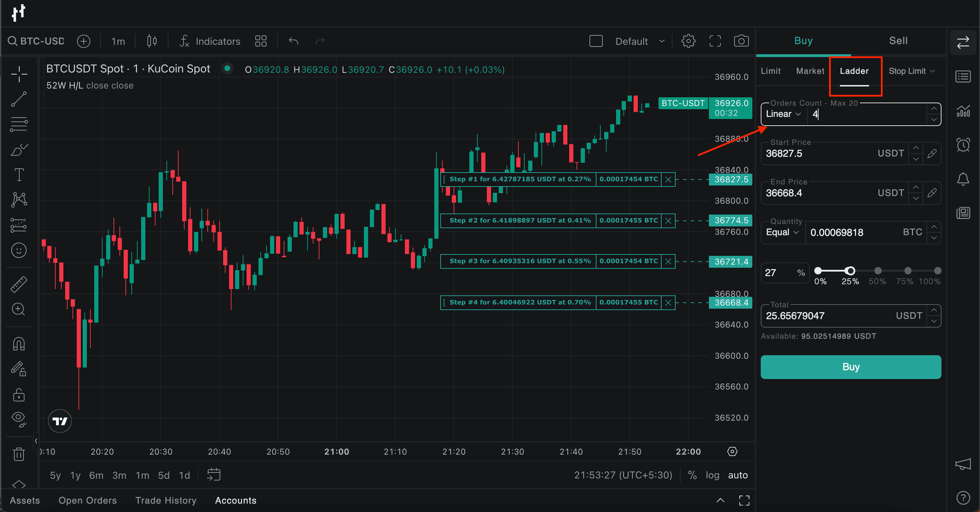The width and height of the screenshot is (980, 512).
Task: Take a chart snapshot with camera icon
Action: [x=741, y=41]
